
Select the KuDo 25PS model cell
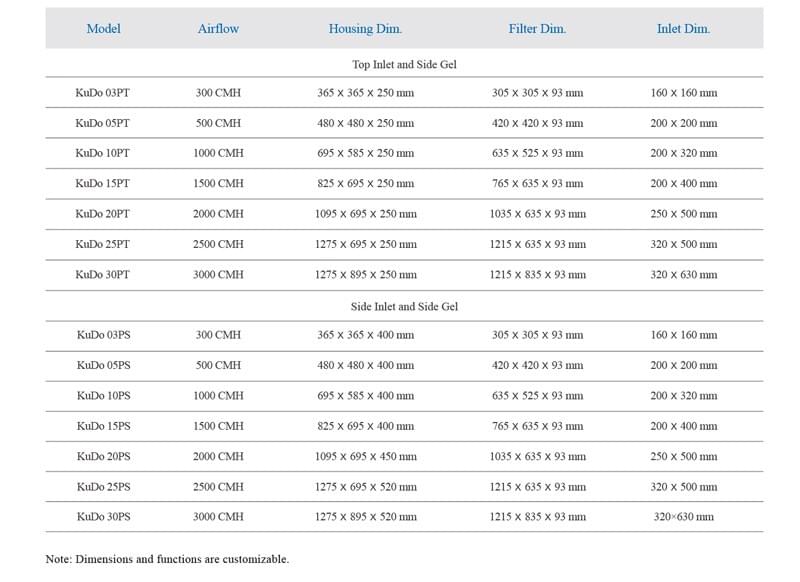pos(103,487)
